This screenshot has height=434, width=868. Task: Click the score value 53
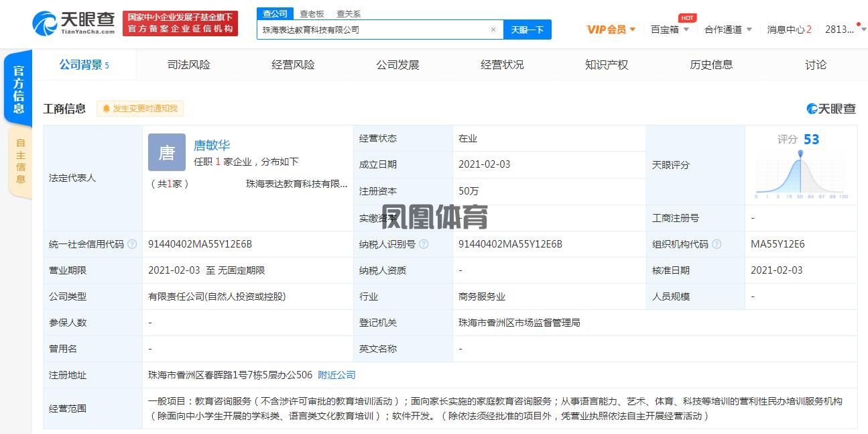pyautogui.click(x=811, y=140)
